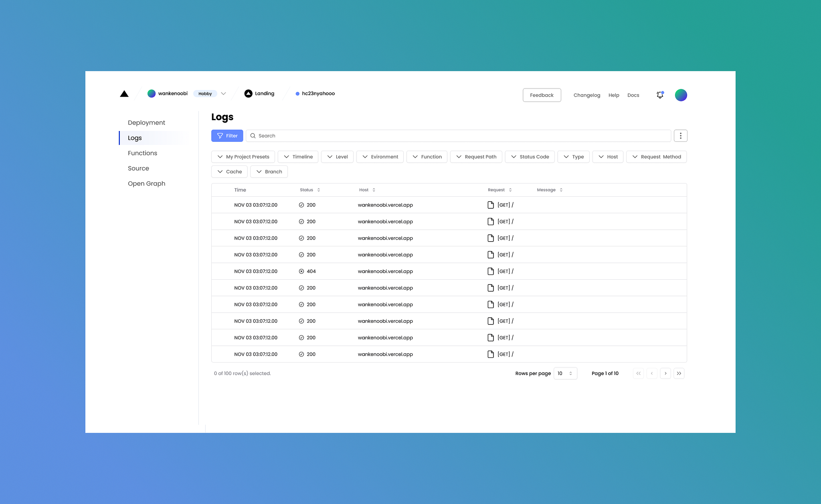Sort by Host column arrows
This screenshot has height=504, width=821.
tap(374, 190)
